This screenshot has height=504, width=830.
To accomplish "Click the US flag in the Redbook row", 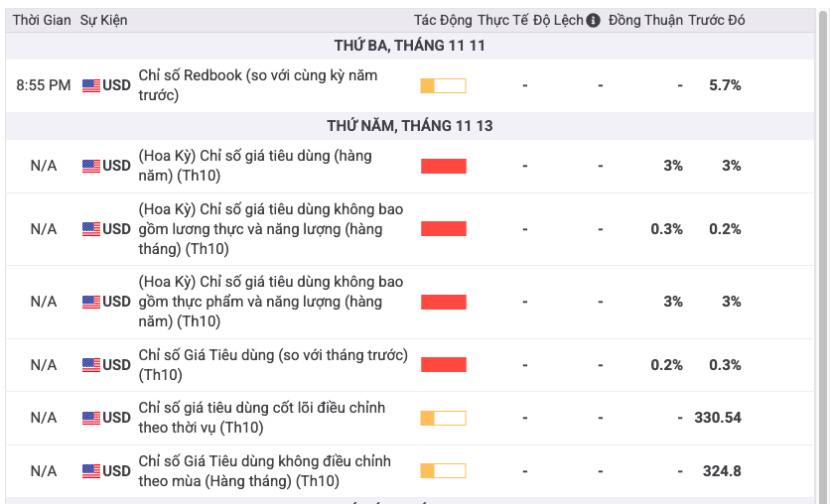I will (91, 85).
